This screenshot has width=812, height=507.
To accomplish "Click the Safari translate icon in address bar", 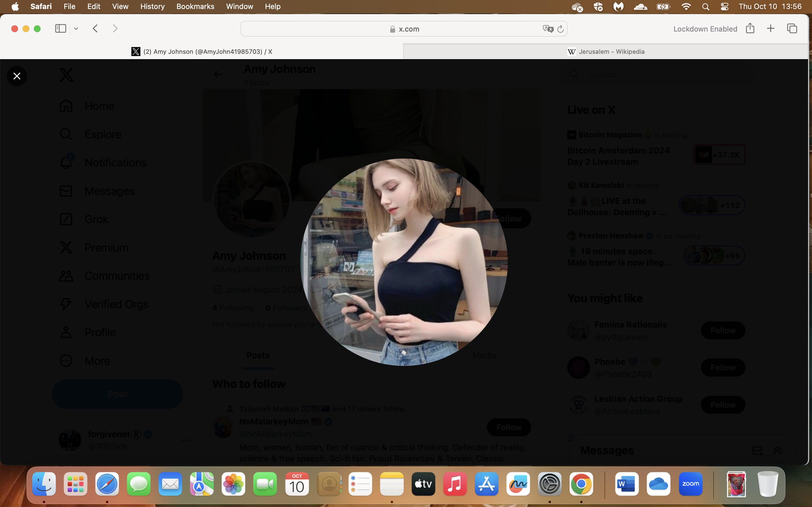I will [x=548, y=29].
